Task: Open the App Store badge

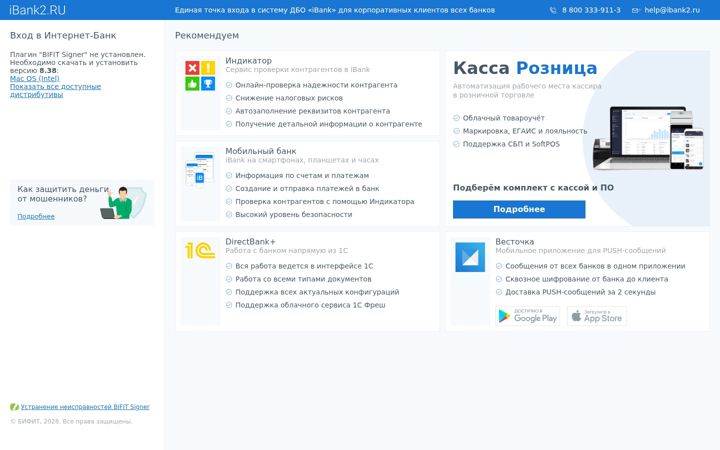Action: click(596, 316)
